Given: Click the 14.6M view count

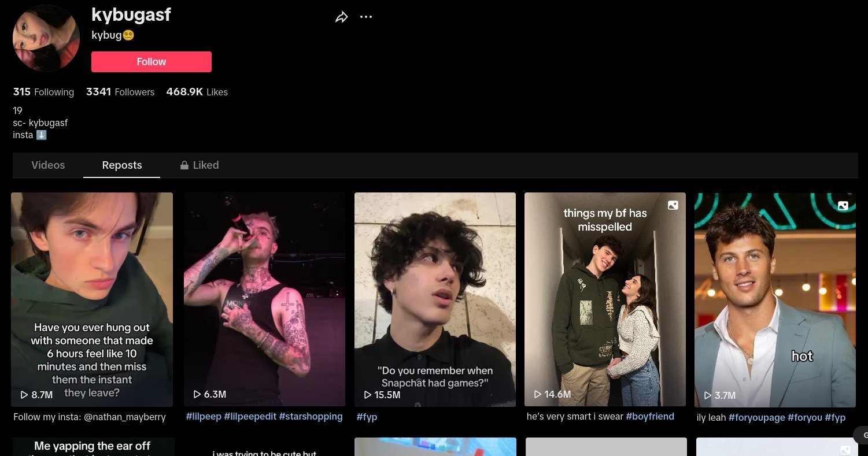Looking at the screenshot, I should pyautogui.click(x=557, y=394).
